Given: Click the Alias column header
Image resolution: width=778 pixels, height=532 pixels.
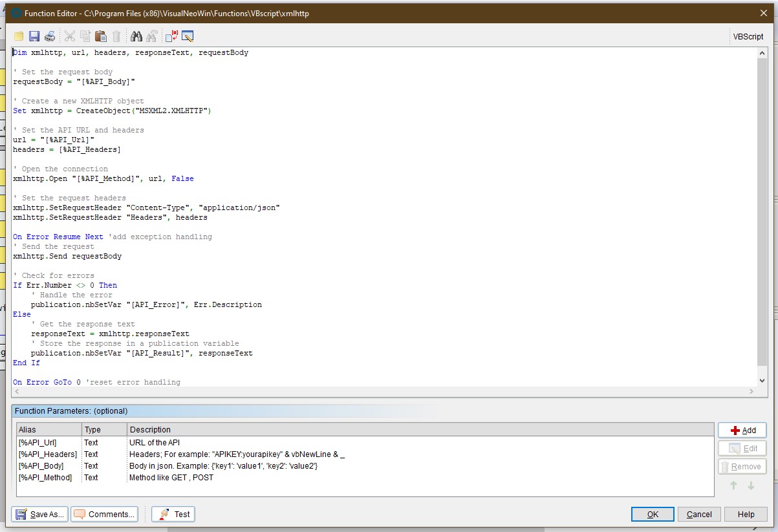Looking at the screenshot, I should pyautogui.click(x=49, y=429).
